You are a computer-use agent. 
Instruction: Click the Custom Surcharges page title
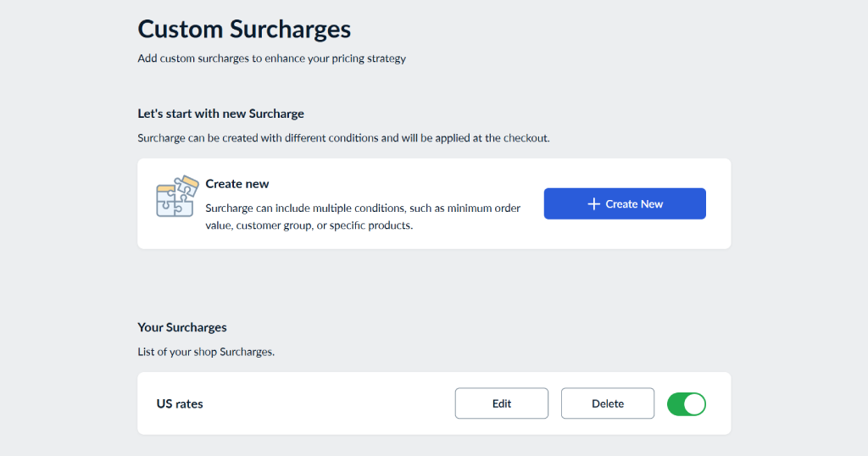pos(244,29)
